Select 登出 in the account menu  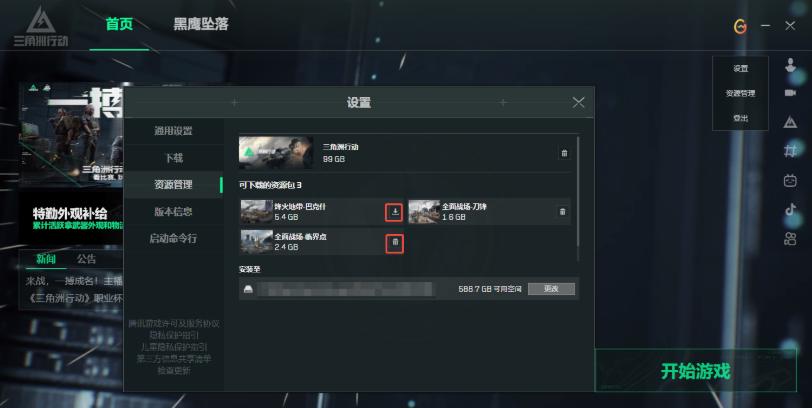point(740,118)
